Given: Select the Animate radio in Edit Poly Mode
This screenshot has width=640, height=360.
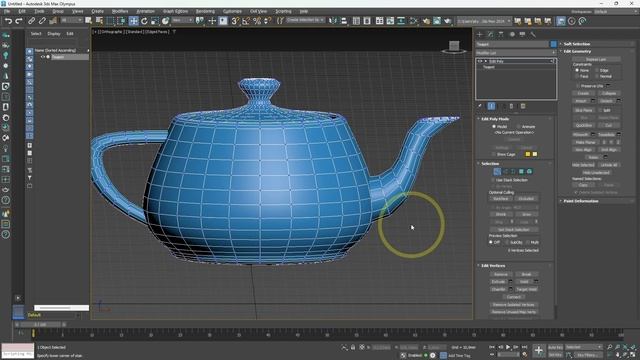Looking at the screenshot, I should [519, 127].
